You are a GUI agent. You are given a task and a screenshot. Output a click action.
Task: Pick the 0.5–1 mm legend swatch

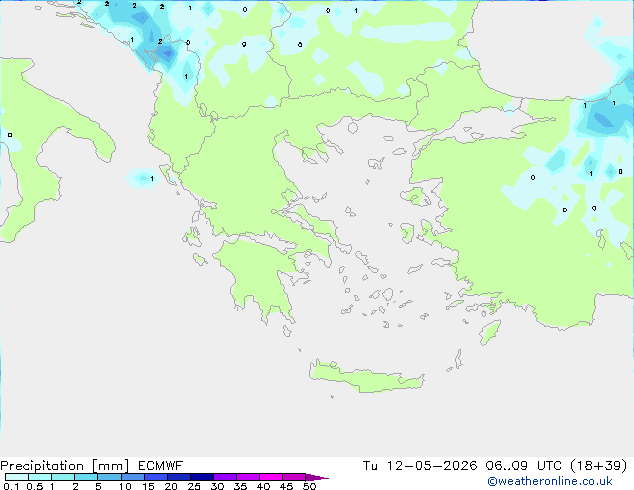click(40, 477)
